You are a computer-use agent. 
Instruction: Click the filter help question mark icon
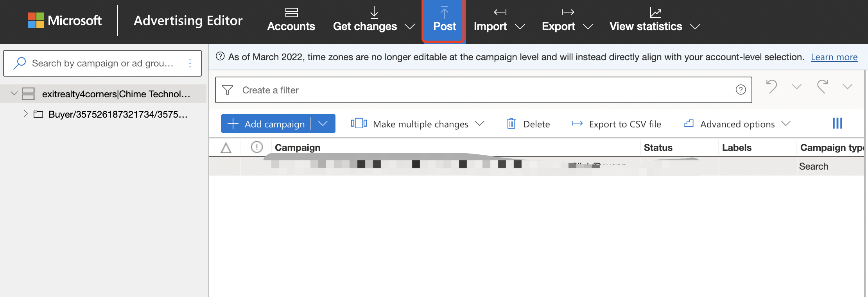pyautogui.click(x=741, y=90)
